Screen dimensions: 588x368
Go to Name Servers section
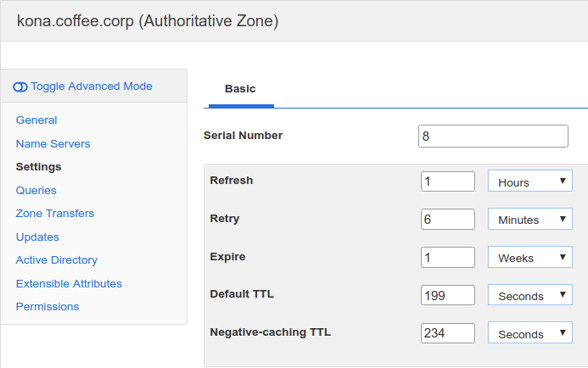53,144
